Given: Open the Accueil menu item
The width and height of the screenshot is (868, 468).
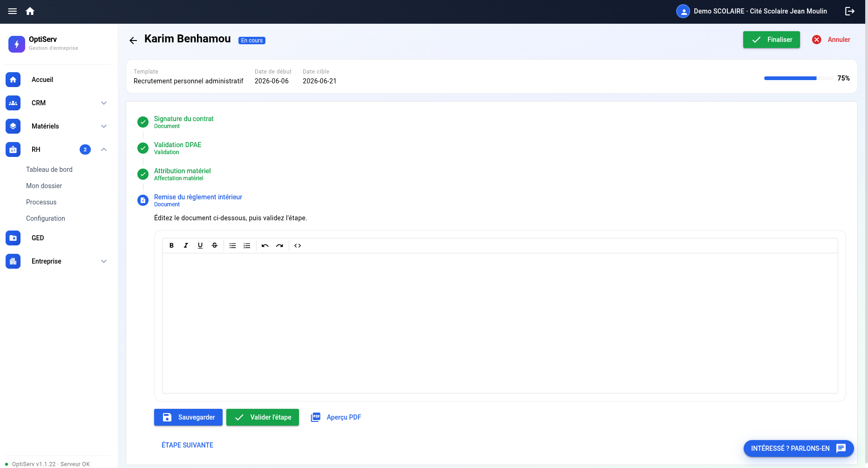Looking at the screenshot, I should [59, 80].
